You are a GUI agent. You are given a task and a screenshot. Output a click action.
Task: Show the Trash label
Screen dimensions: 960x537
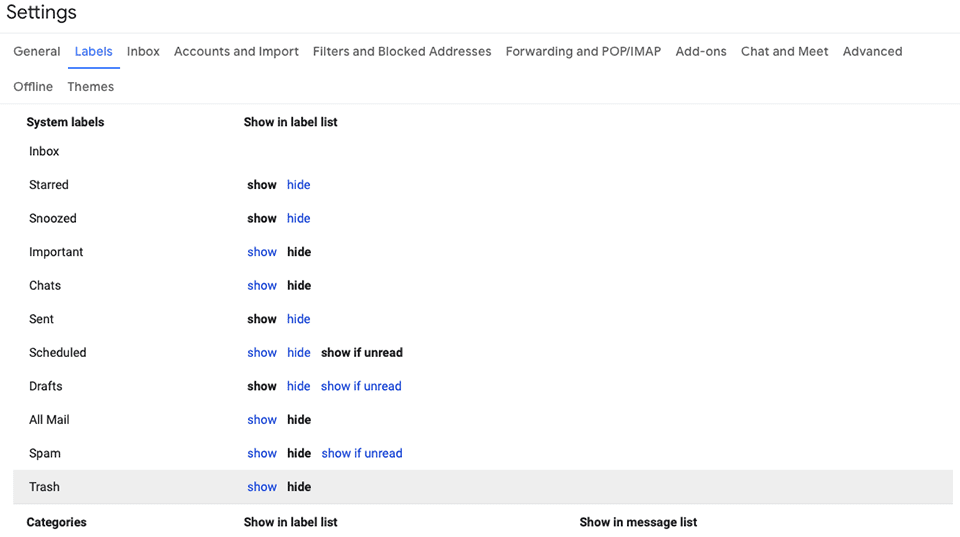[262, 487]
